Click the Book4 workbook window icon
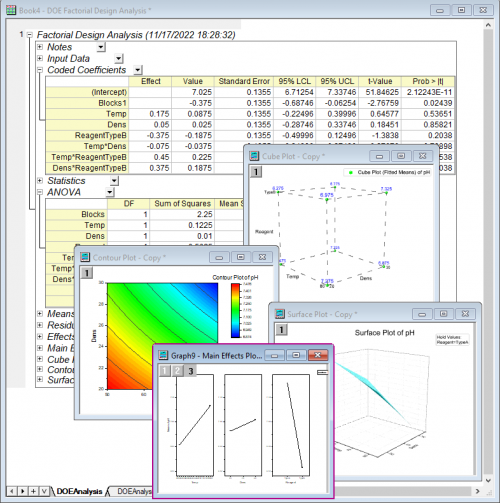The height and width of the screenshot is (503, 500). click(x=11, y=10)
